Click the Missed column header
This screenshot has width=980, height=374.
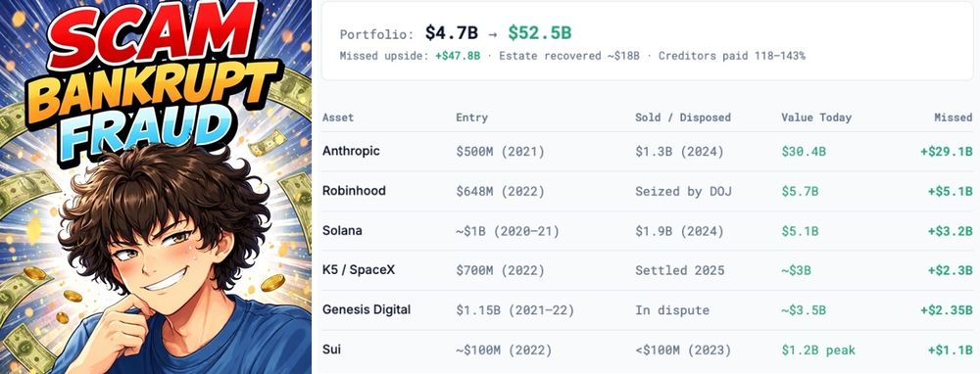pyautogui.click(x=954, y=117)
